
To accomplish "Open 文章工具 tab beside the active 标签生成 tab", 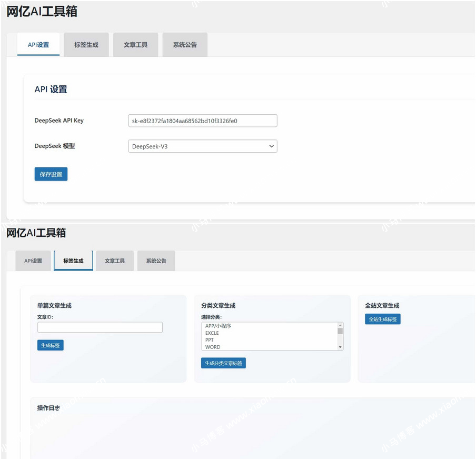I will (x=115, y=261).
